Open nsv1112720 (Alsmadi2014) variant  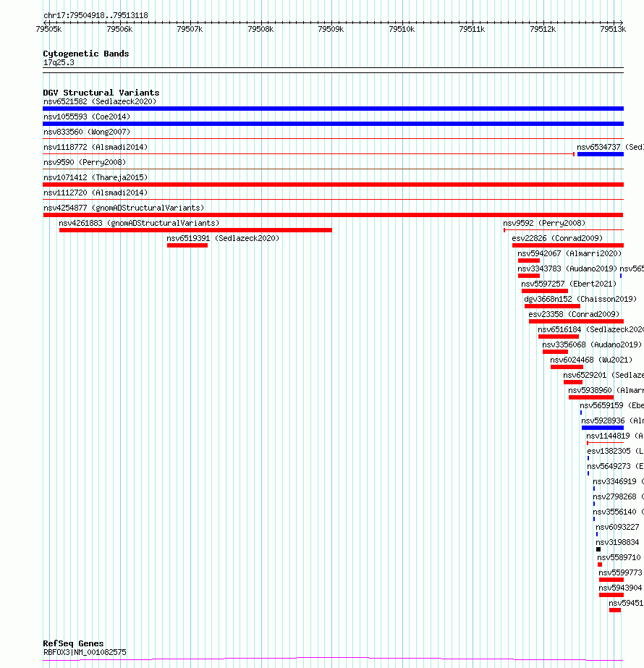[96, 193]
